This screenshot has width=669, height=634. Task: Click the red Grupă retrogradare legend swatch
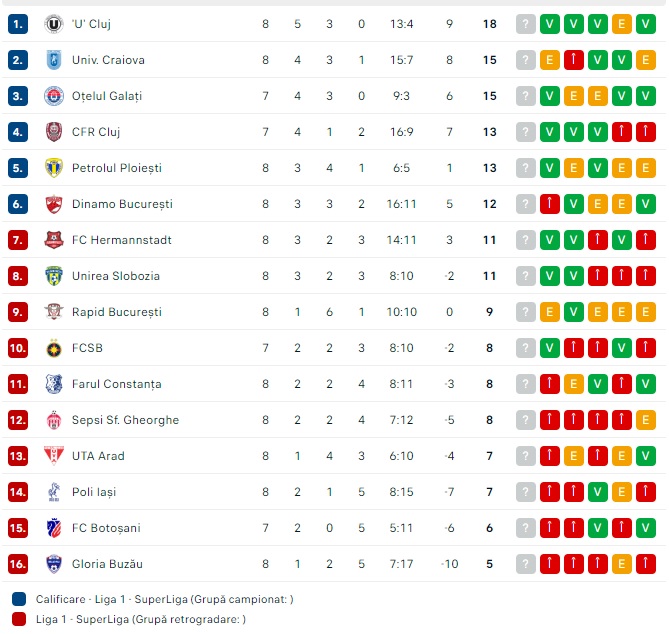[19, 619]
